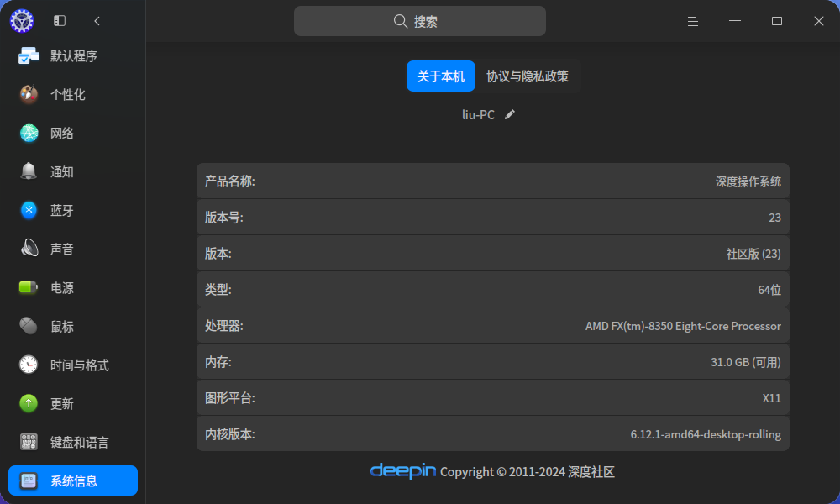The image size is (840, 504).
Task: Click the deepin logo at the bottom
Action: pos(403,470)
